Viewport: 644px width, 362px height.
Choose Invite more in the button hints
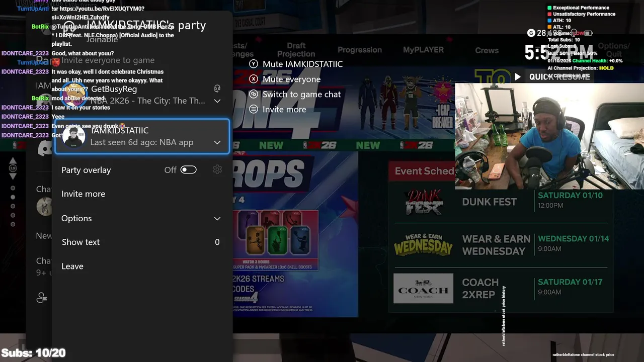[x=284, y=109]
